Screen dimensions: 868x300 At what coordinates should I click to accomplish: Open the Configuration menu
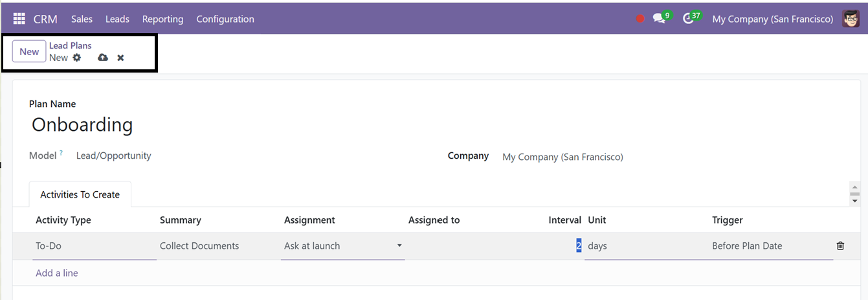pos(225,19)
